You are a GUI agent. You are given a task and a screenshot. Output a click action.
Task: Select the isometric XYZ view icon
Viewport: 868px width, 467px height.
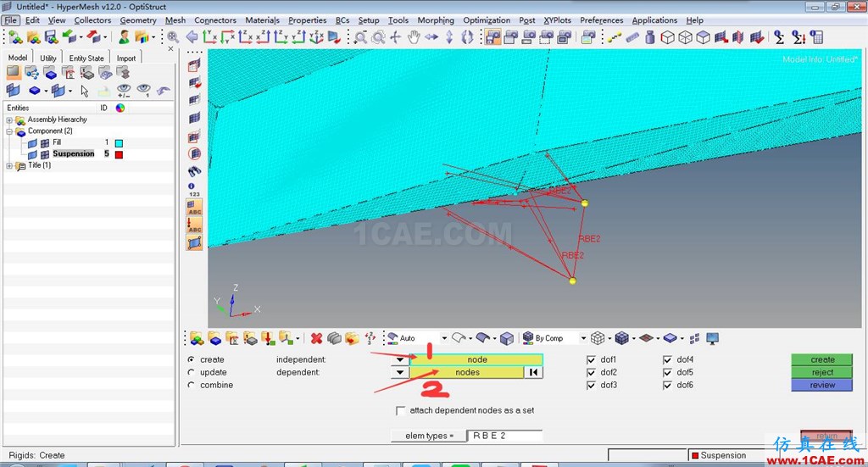[x=316, y=37]
